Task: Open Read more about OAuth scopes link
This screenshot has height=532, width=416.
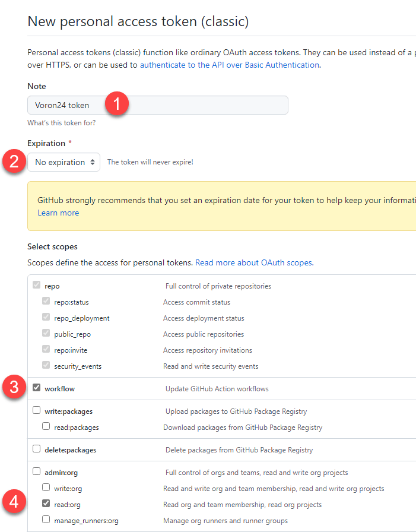Action: point(253,262)
